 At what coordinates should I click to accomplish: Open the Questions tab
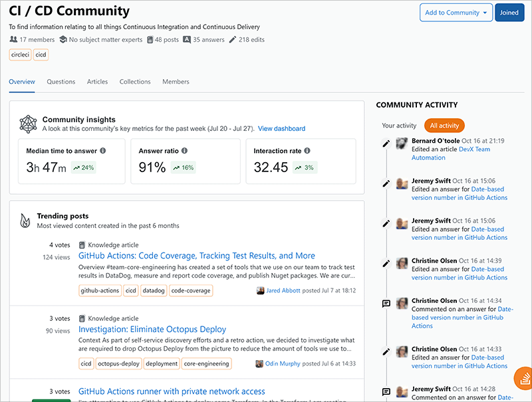point(61,82)
